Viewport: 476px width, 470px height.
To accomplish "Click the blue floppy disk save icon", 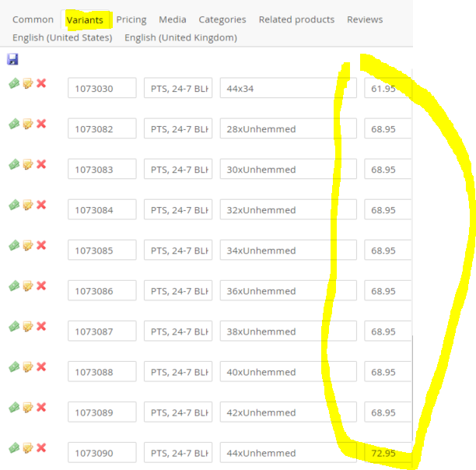I will 12,59.
